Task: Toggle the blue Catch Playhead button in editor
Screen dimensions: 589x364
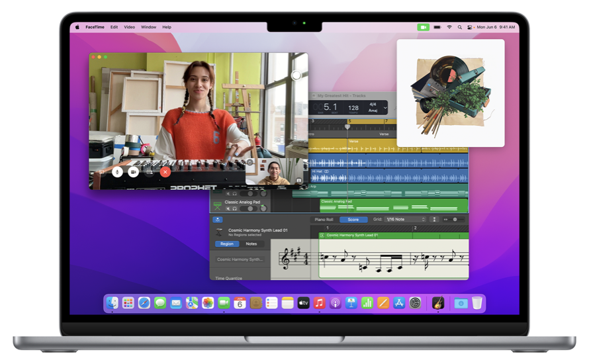Action: [218, 220]
